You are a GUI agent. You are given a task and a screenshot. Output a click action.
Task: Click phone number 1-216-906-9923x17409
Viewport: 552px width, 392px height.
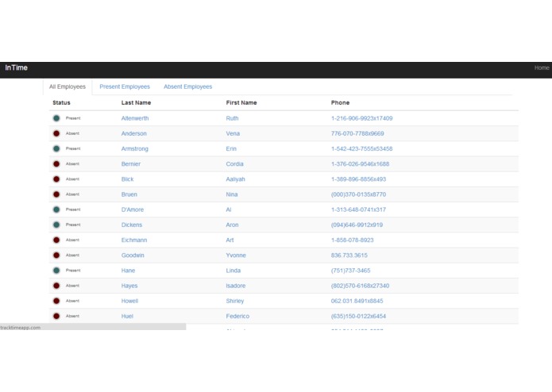pos(362,118)
